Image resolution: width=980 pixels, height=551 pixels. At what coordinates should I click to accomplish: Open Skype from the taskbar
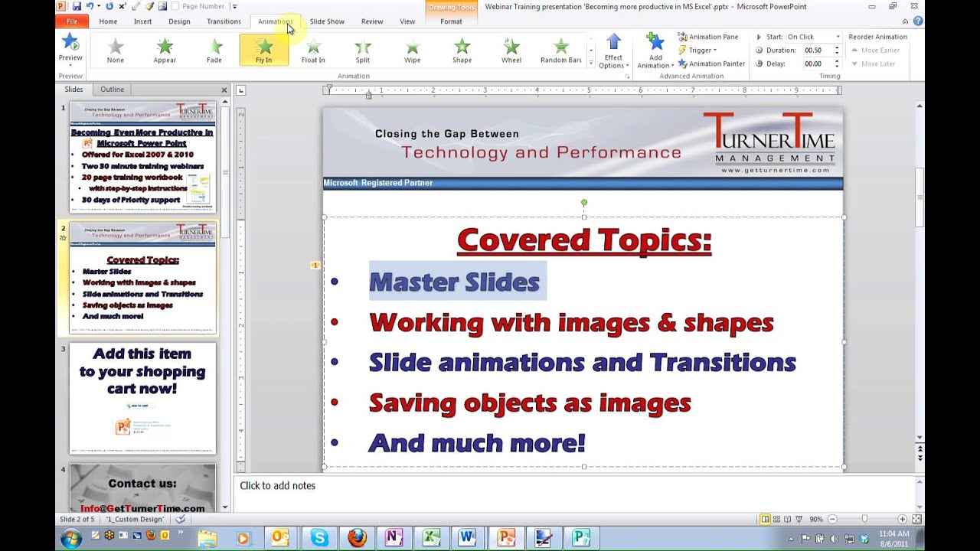pyautogui.click(x=319, y=539)
